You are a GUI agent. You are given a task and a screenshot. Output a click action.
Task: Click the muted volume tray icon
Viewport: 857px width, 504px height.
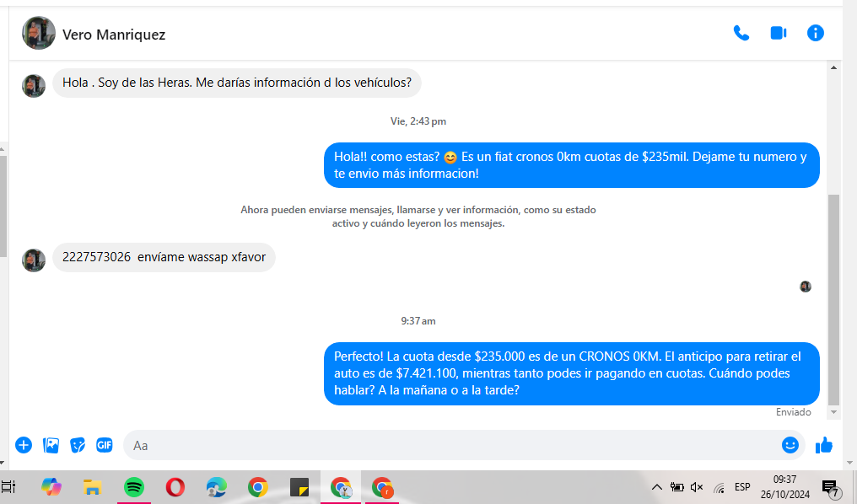pyautogui.click(x=697, y=487)
